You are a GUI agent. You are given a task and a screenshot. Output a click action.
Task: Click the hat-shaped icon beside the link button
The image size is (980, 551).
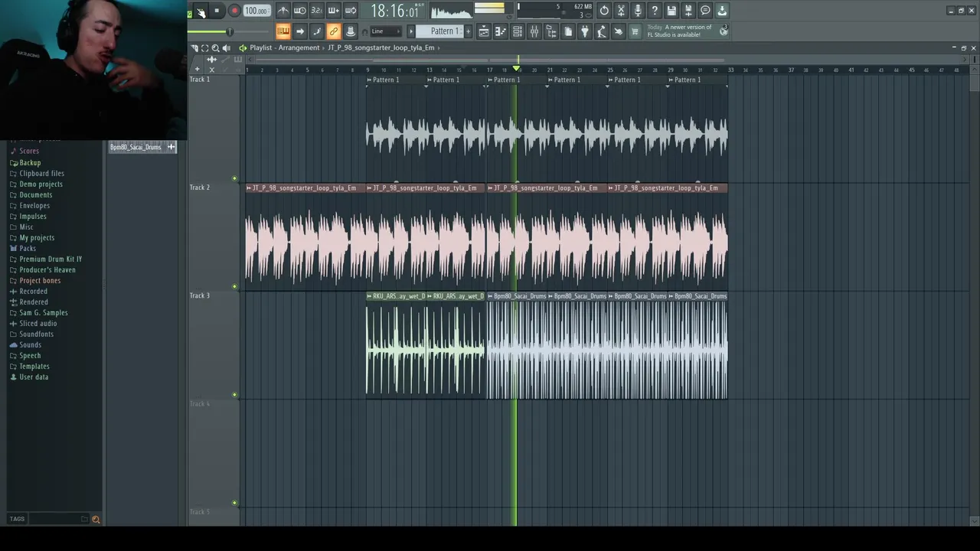point(350,31)
